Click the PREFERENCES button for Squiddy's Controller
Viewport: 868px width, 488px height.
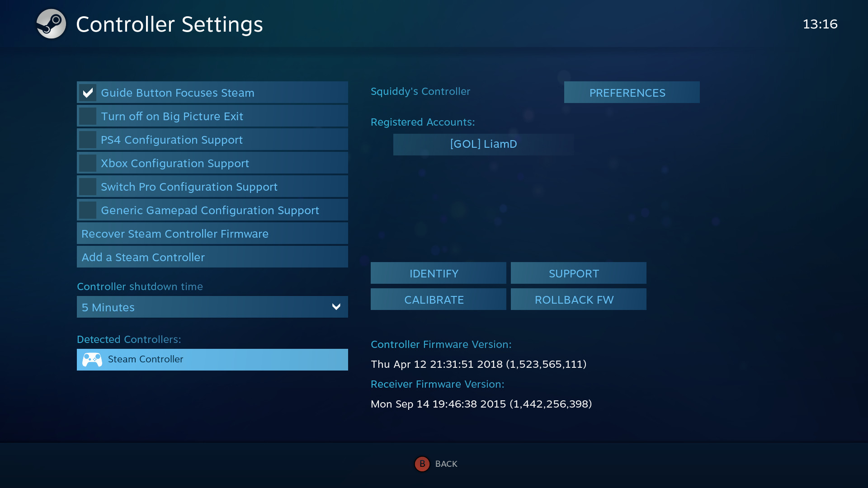coord(627,92)
